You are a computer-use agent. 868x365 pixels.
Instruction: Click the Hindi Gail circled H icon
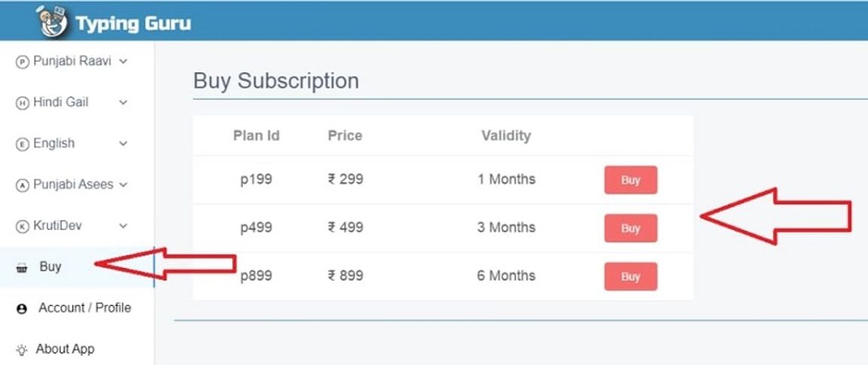22,103
